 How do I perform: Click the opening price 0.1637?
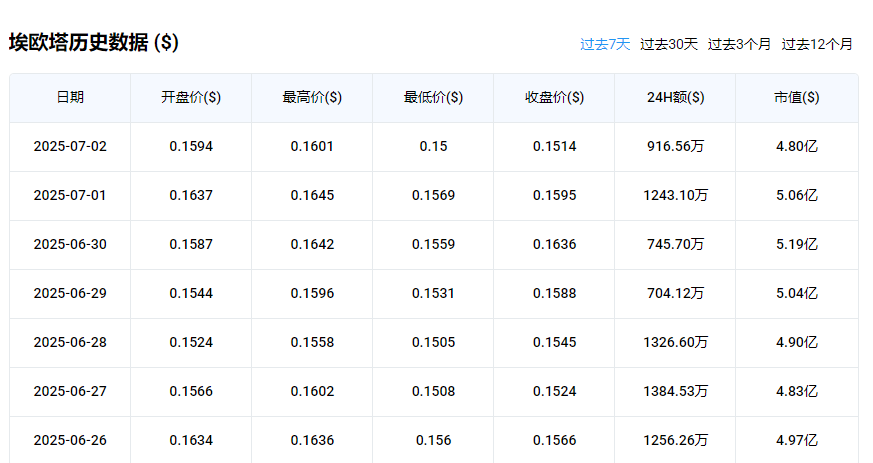[x=191, y=195]
